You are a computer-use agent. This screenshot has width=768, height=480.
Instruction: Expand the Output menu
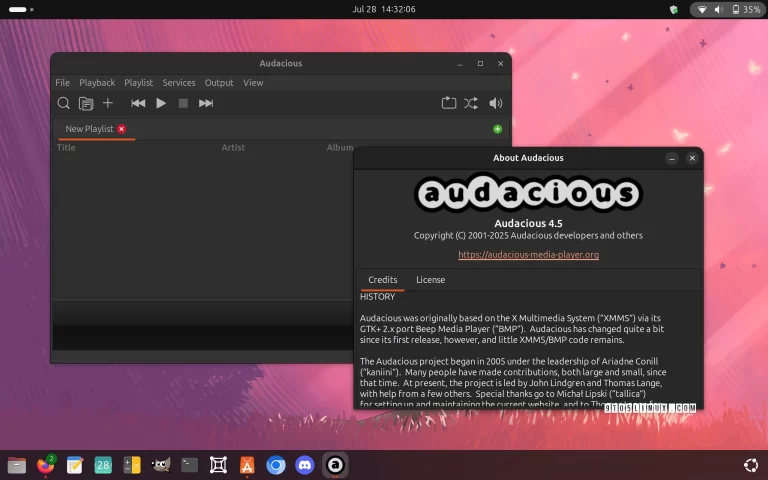(219, 83)
